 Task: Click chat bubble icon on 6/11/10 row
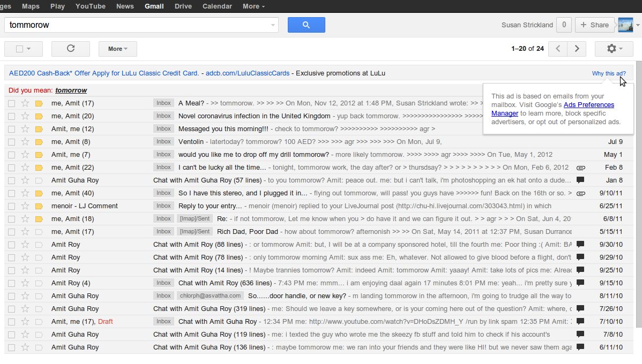pyautogui.click(x=580, y=347)
